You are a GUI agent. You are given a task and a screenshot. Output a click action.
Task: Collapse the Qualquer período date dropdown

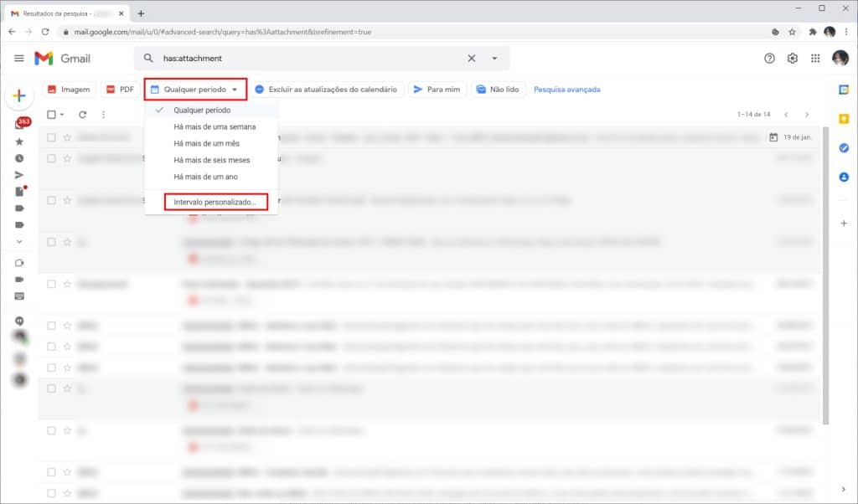[195, 89]
